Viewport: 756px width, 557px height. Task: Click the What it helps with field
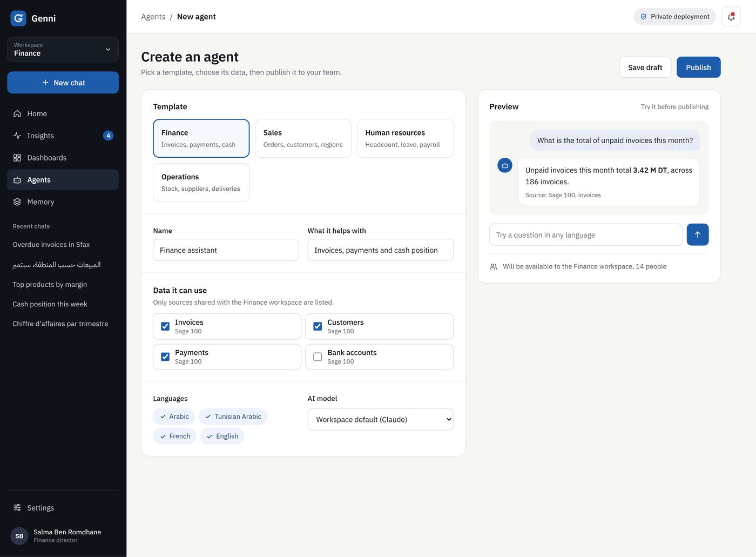[380, 250]
